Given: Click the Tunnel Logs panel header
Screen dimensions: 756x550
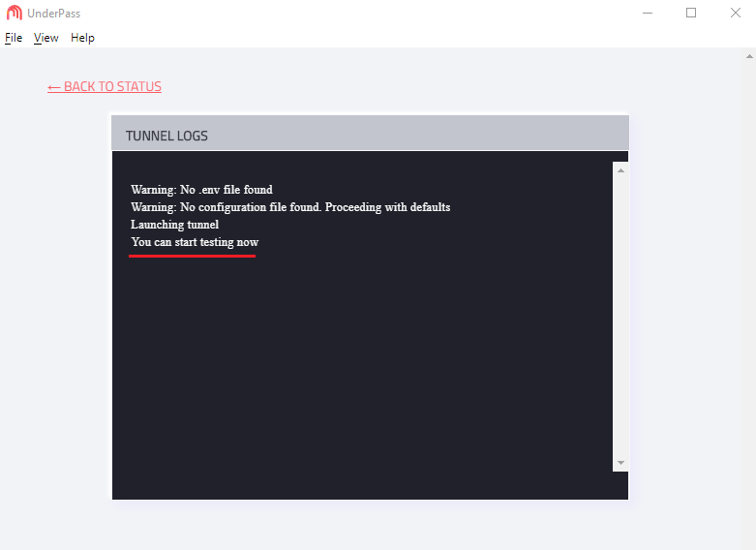Looking at the screenshot, I should click(371, 133).
